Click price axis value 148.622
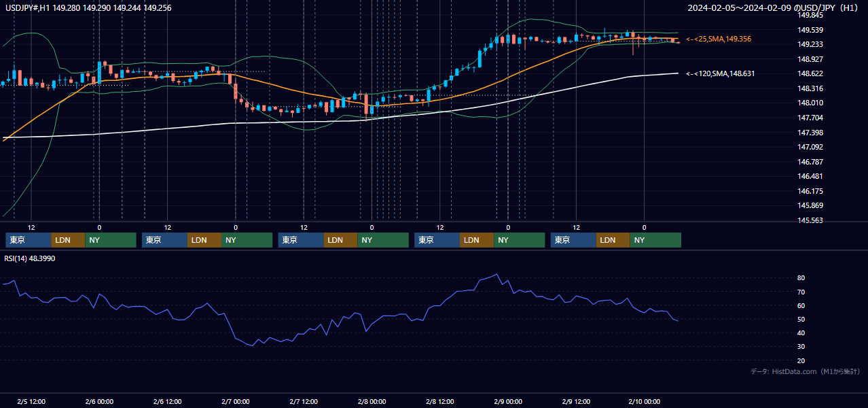 810,73
